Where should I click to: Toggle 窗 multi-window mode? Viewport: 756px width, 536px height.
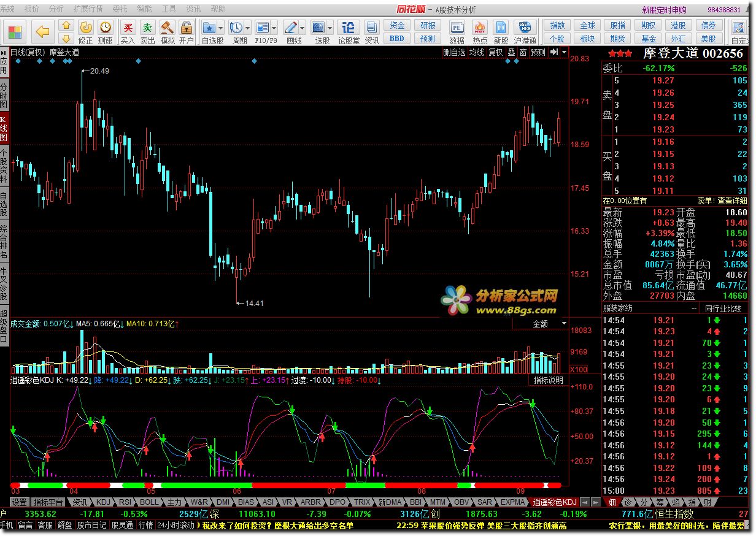(523, 52)
